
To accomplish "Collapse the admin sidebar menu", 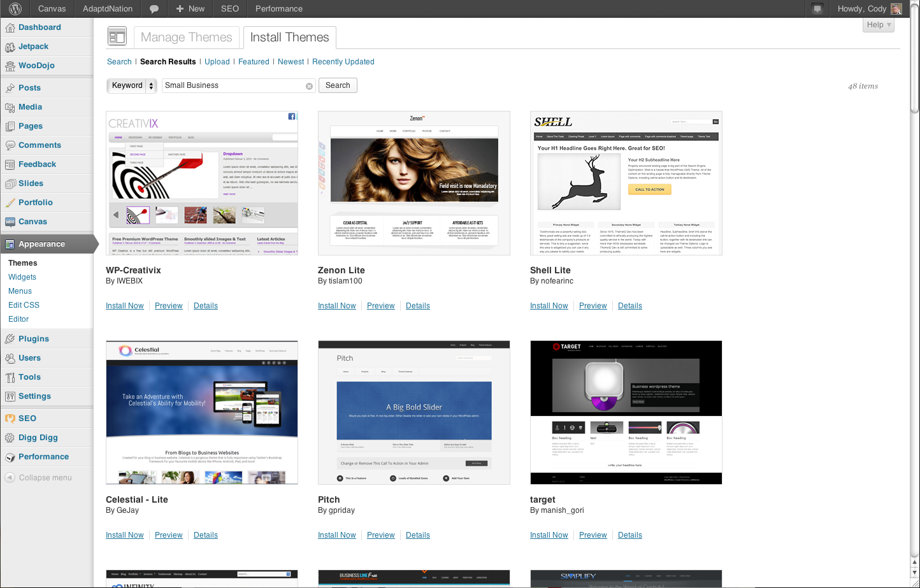I will click(37, 477).
